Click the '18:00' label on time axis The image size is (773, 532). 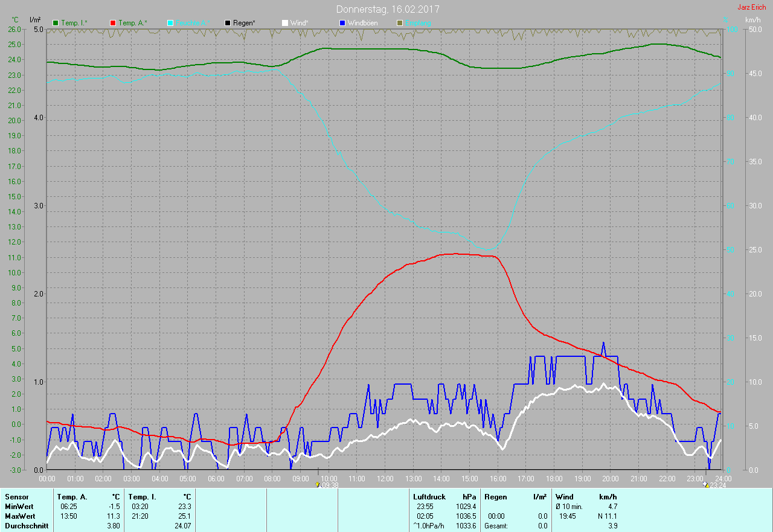[554, 478]
